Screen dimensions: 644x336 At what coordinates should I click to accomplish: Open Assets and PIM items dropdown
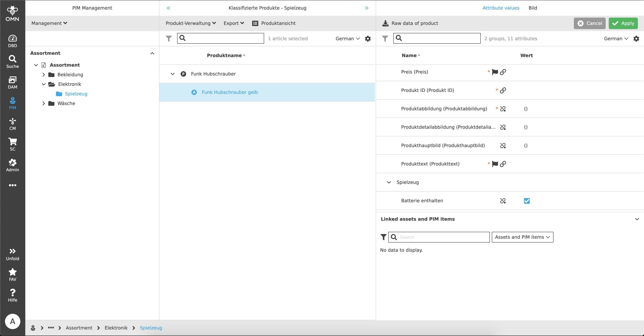click(x=522, y=237)
